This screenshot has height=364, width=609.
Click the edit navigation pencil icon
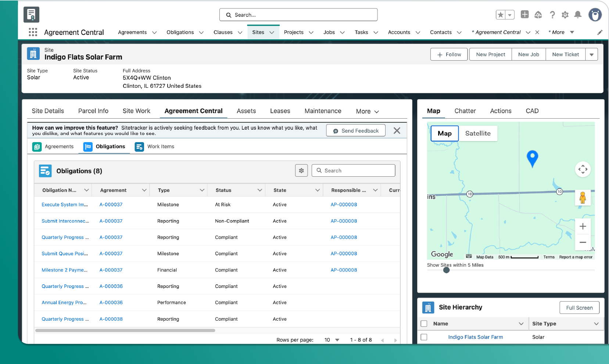(x=600, y=32)
